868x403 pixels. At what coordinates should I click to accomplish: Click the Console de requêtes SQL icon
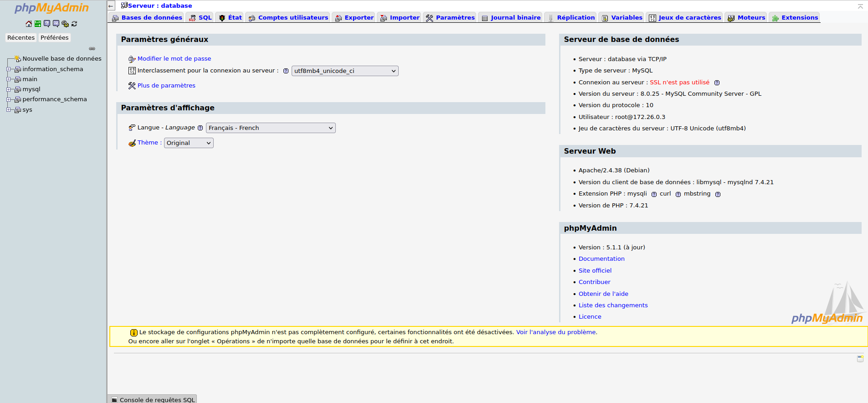(114, 400)
